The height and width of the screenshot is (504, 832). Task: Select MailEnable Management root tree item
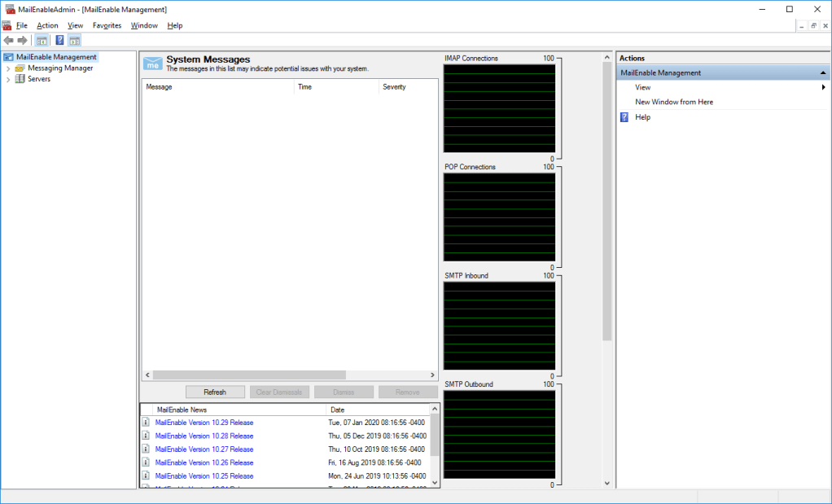click(x=56, y=57)
